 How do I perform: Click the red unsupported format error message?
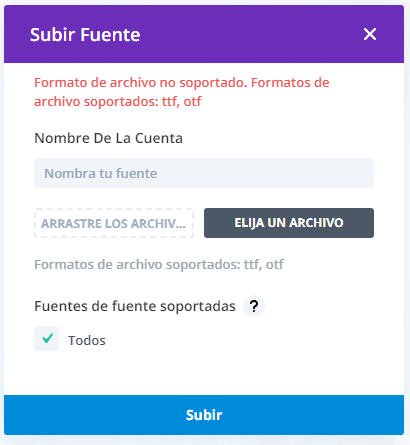point(182,92)
